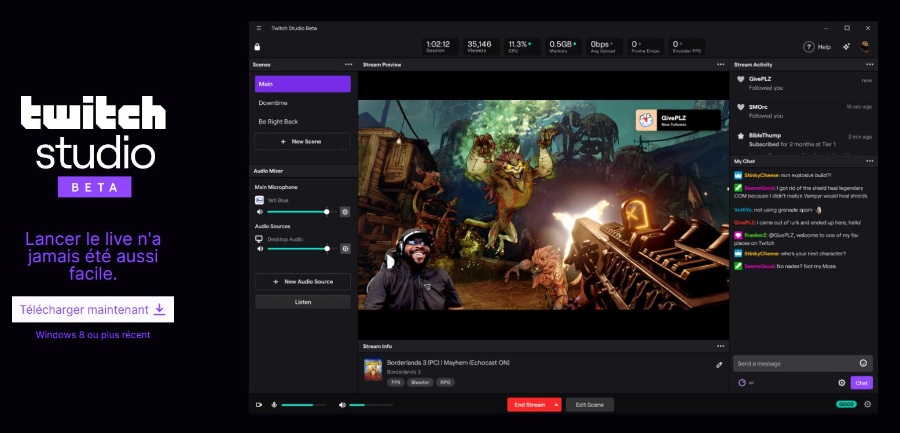Click the New Audio Source button
This screenshot has height=433, width=900.
coord(302,282)
